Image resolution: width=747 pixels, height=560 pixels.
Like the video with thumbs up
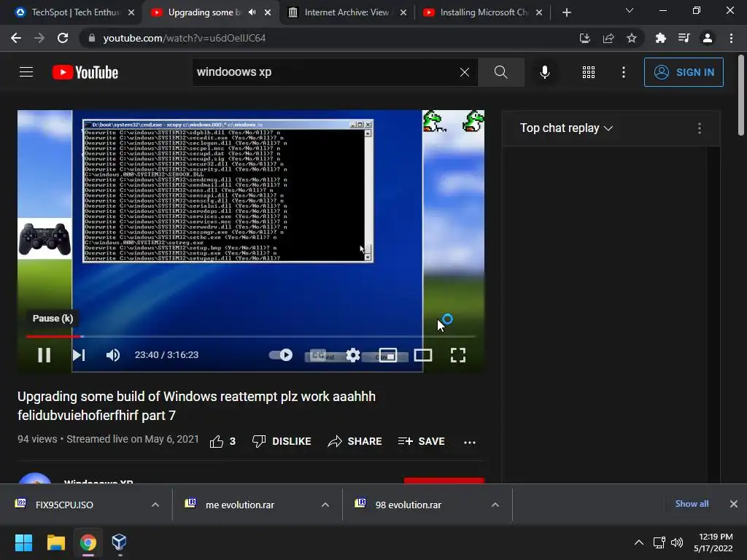[216, 441]
